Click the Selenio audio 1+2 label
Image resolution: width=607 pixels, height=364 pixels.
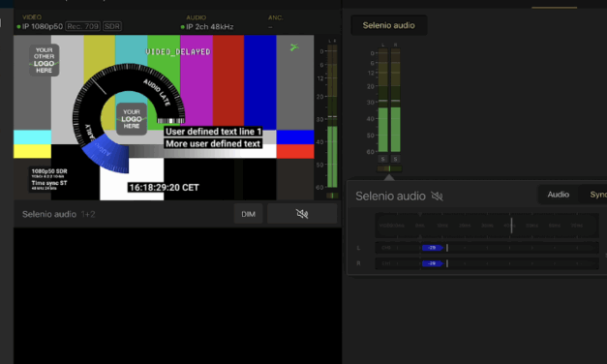coord(58,214)
